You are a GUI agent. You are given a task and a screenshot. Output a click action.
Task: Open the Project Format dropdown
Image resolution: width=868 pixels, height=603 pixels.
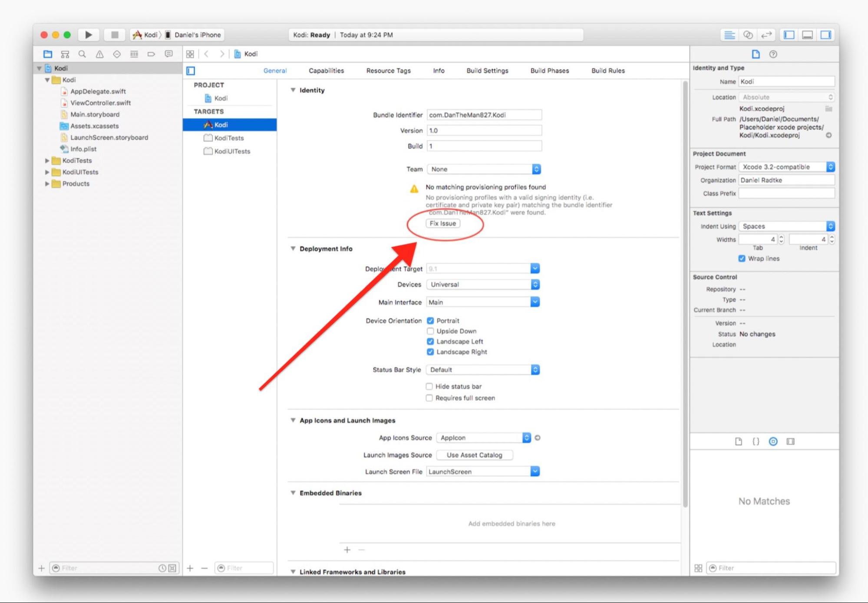[x=787, y=167]
